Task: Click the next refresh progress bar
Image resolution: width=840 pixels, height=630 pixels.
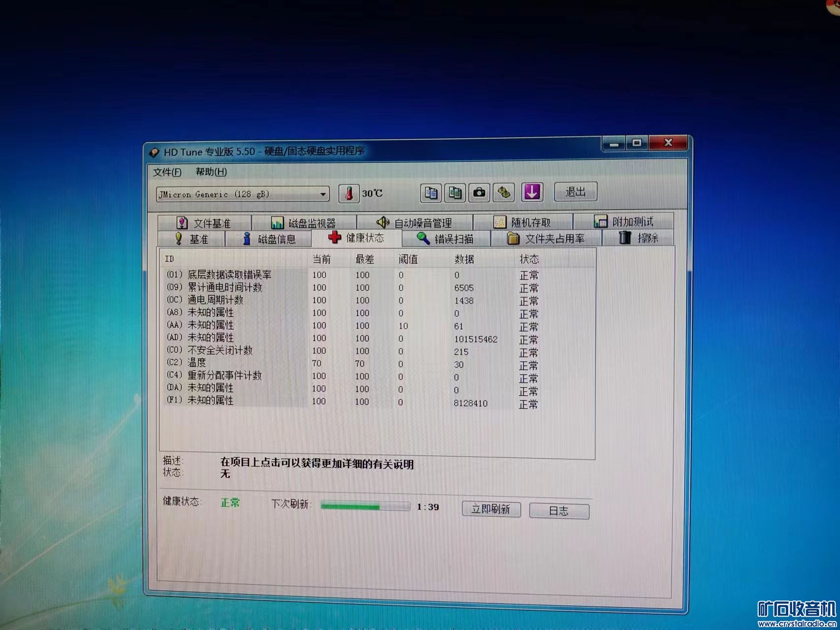Action: tap(365, 506)
